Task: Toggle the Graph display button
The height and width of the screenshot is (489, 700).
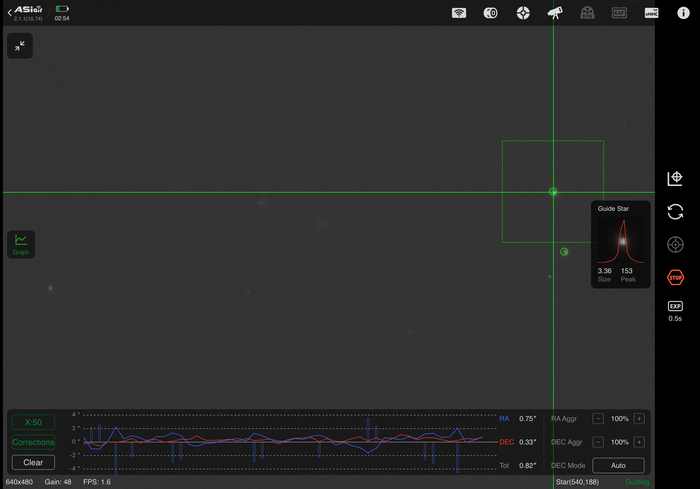Action: 21,243
